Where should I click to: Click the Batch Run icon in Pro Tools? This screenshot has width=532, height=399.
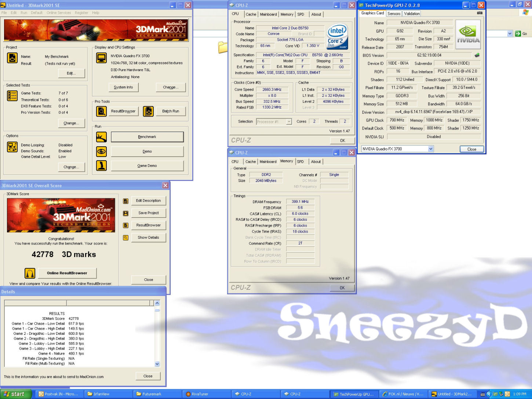click(148, 111)
